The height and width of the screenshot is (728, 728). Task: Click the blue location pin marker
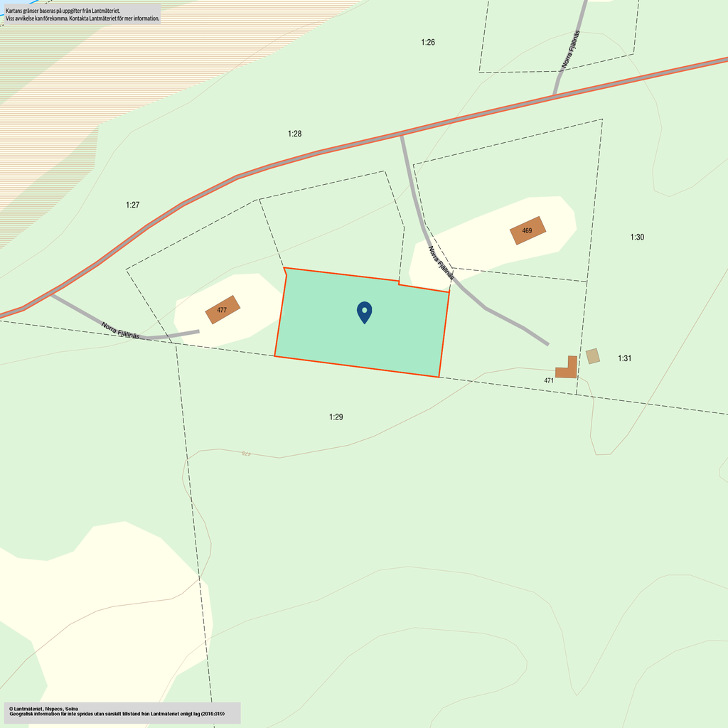(x=364, y=311)
